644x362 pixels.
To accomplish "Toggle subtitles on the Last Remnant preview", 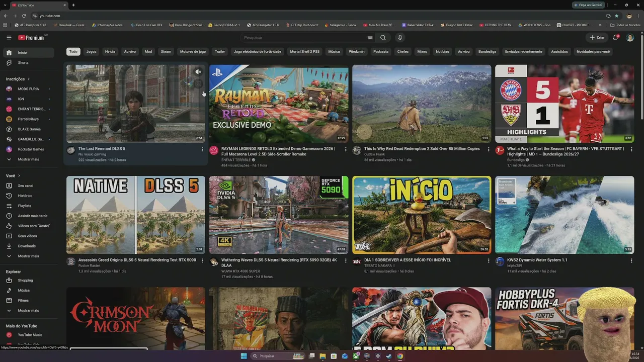I will pyautogui.click(x=198, y=83).
